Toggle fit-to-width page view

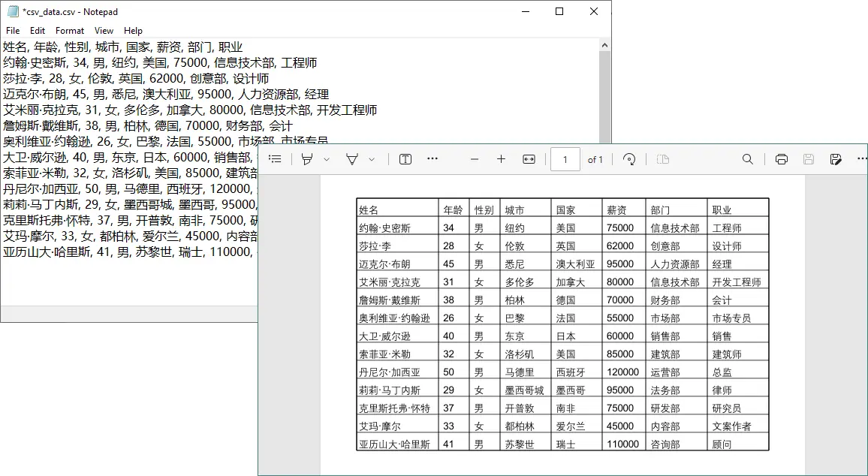tap(528, 158)
